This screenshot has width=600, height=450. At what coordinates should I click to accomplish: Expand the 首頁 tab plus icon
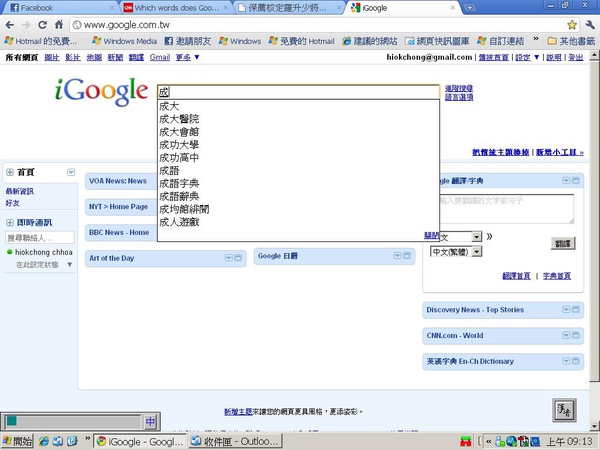point(10,172)
